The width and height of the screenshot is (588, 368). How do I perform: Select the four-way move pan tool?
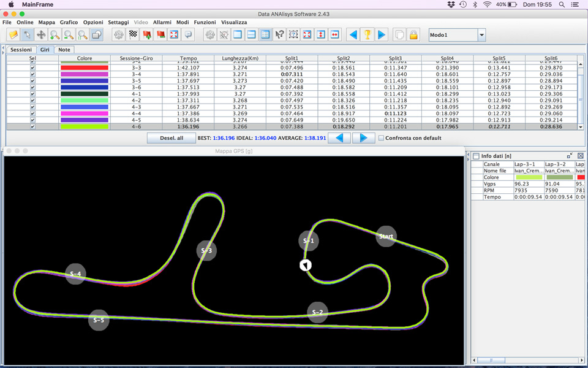[x=41, y=35]
